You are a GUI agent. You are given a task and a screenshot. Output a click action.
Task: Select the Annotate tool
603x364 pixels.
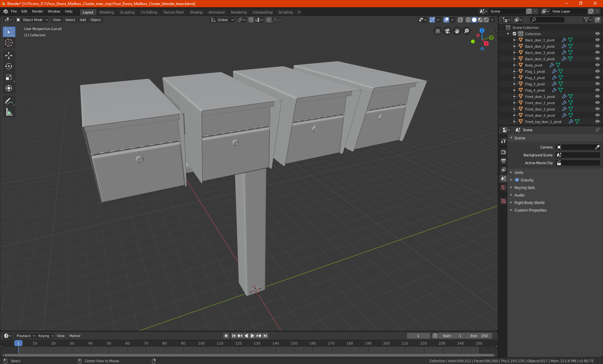click(x=9, y=101)
